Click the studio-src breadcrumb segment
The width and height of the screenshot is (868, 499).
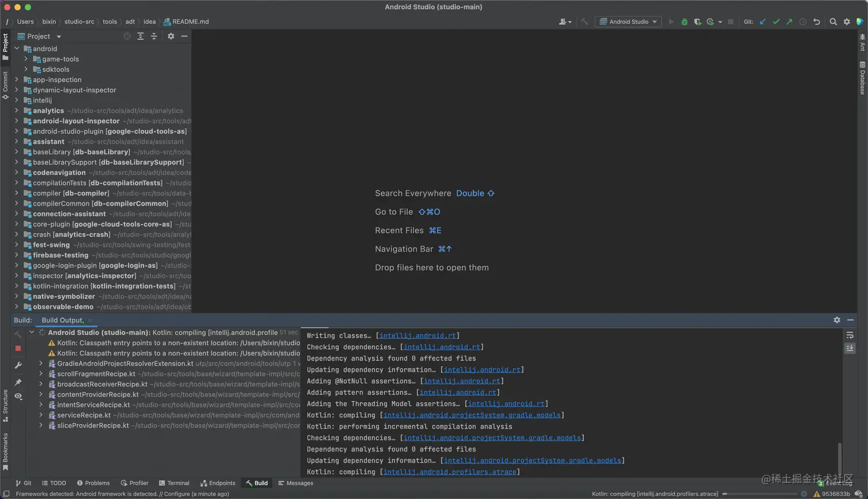(79, 22)
